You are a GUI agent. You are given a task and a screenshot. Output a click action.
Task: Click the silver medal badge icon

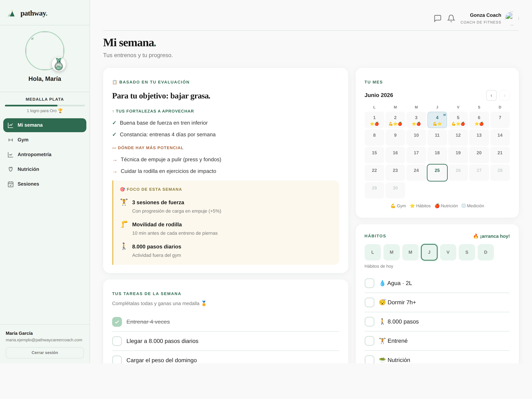[59, 64]
